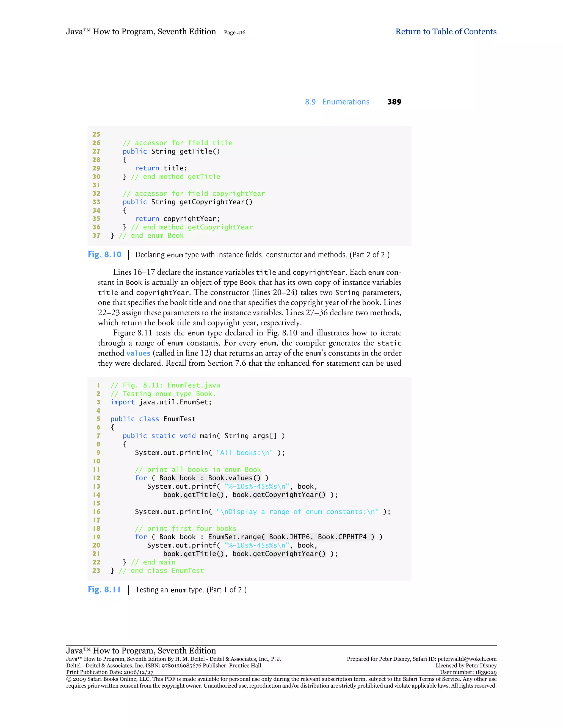This screenshot has height=728, width=563.
Task: Click the 'import java.util.EnumSet;' code line
Action: pyautogui.click(x=161, y=402)
